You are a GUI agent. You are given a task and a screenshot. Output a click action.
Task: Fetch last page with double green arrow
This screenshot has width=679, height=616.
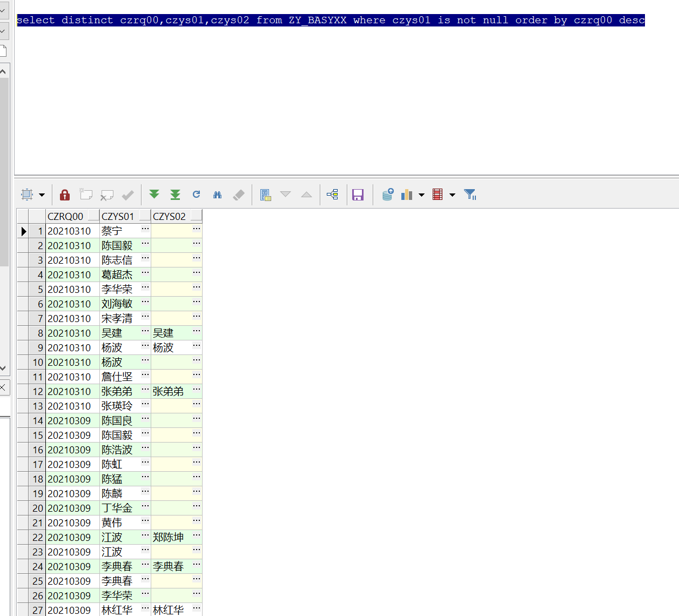coord(175,195)
